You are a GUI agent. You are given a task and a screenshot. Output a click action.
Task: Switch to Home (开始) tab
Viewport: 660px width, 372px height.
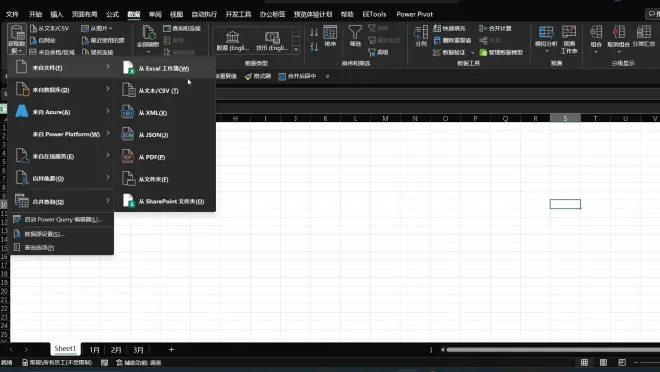coord(35,14)
